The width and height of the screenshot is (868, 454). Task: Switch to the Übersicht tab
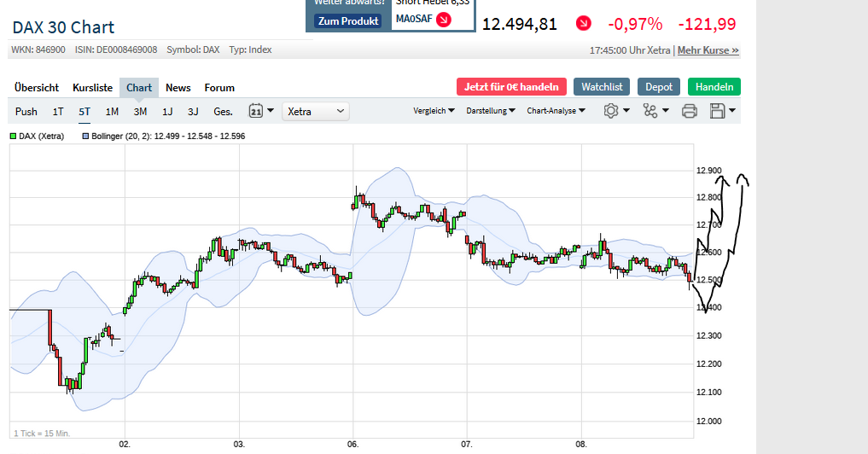click(x=37, y=88)
